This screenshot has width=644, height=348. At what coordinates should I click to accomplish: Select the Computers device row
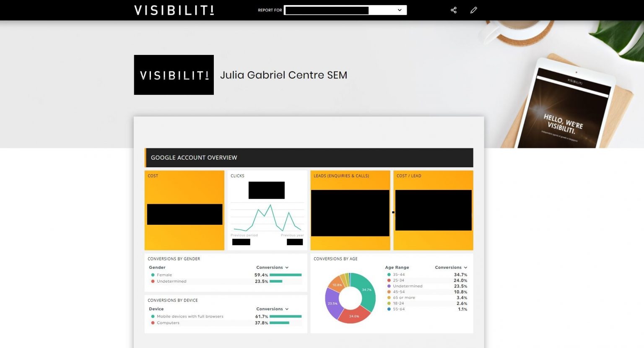[226, 323]
